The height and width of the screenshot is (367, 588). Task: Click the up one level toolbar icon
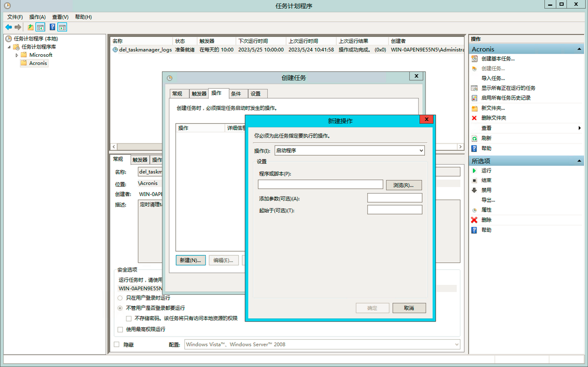[30, 27]
